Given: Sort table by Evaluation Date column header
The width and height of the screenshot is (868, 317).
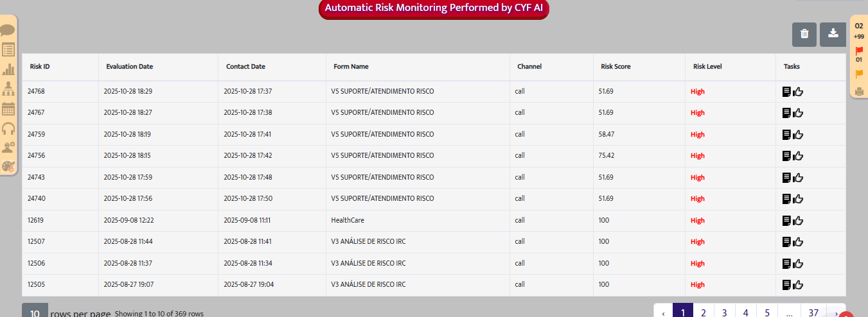Looking at the screenshot, I should (x=130, y=67).
